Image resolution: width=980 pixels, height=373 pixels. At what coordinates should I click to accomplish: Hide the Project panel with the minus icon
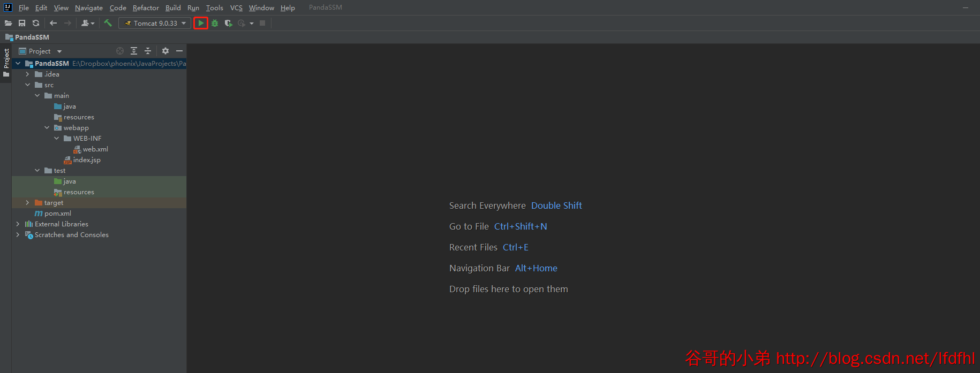click(179, 51)
